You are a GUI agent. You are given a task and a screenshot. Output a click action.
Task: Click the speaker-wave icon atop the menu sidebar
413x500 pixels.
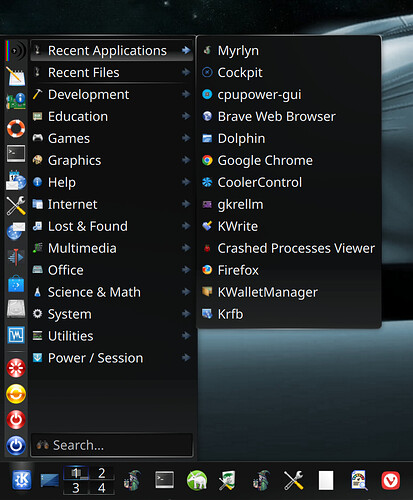coord(16,51)
